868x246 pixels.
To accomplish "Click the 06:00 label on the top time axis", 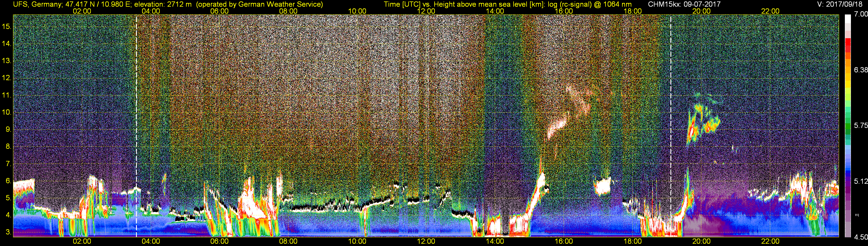I will pyautogui.click(x=219, y=11).
